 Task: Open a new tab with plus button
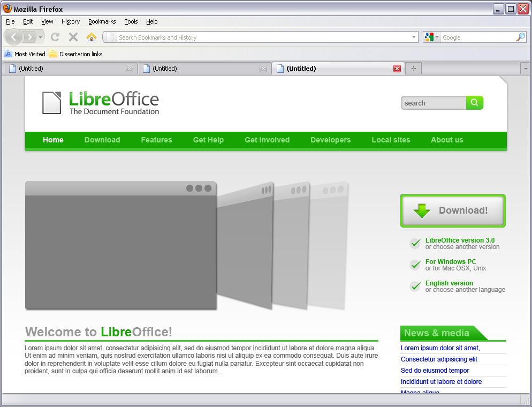[414, 69]
